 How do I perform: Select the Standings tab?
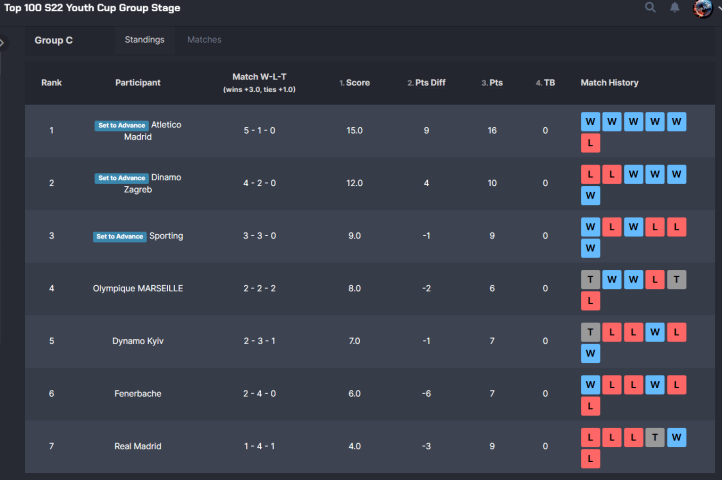click(x=144, y=40)
